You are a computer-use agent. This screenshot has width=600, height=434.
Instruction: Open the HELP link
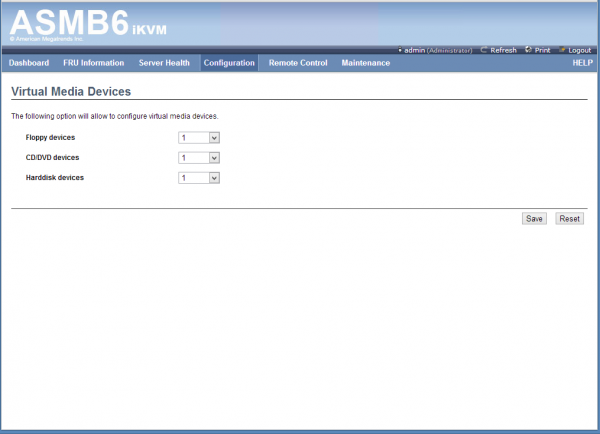(x=582, y=63)
